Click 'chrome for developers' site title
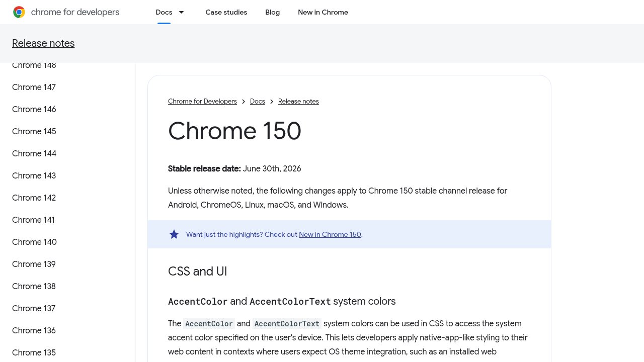This screenshot has height=362, width=644. point(75,12)
